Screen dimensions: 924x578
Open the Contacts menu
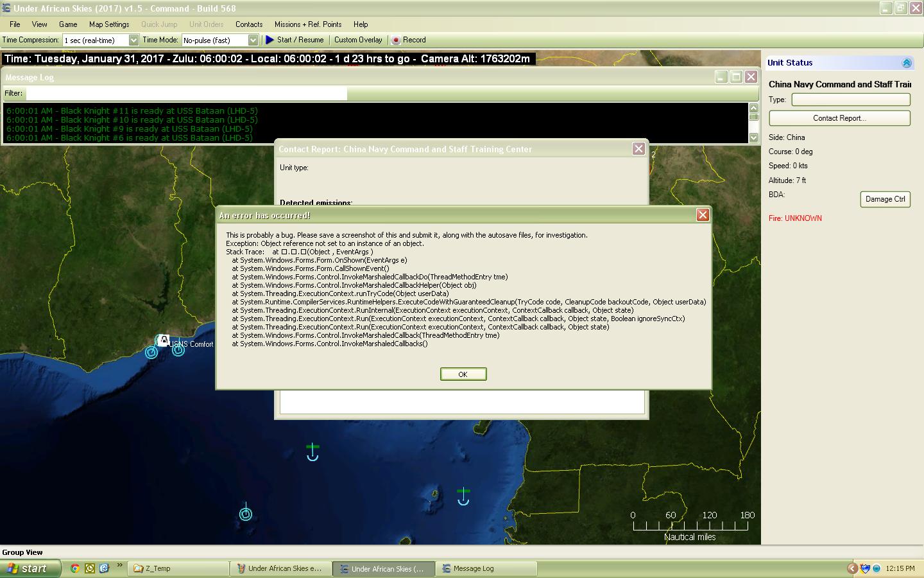click(249, 24)
